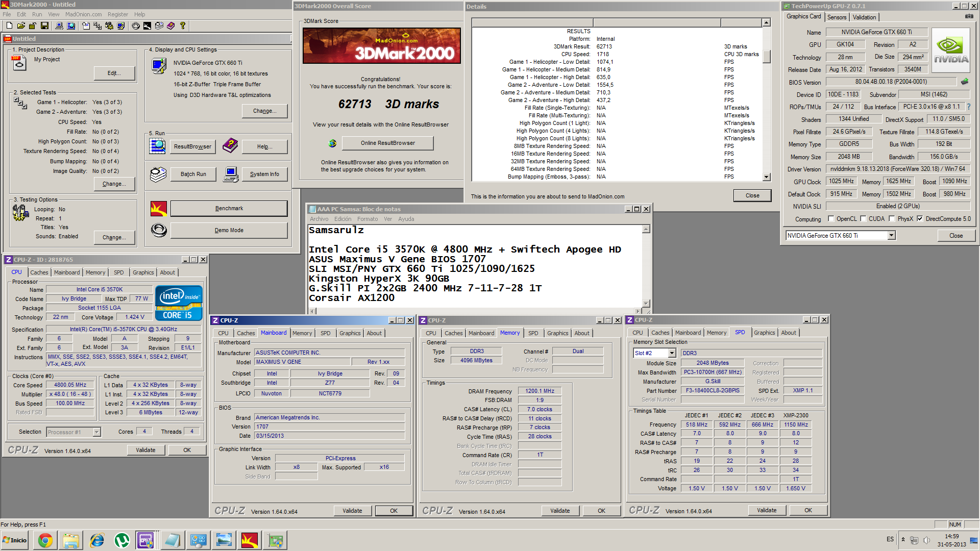
Task: Open the Run menu in 3DMark2000
Action: 37,14
